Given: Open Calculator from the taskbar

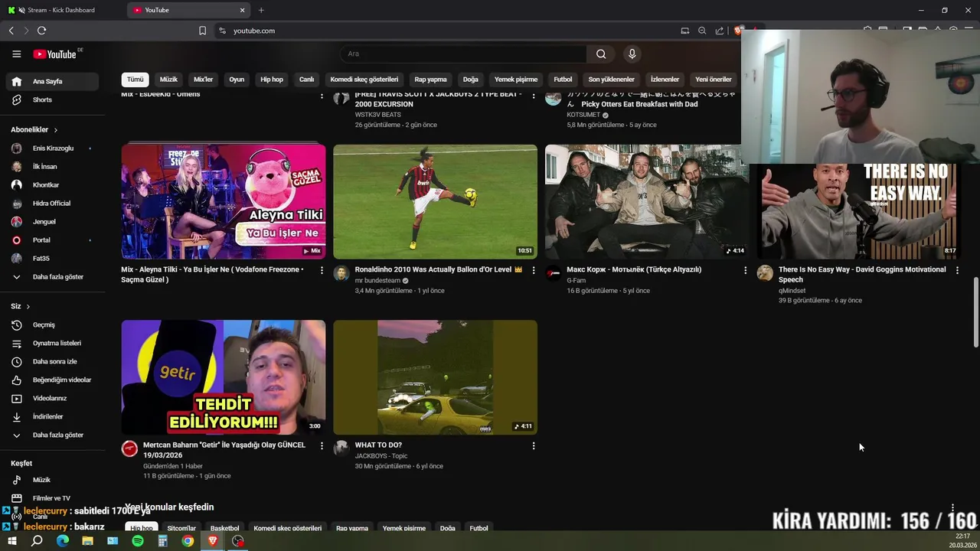Looking at the screenshot, I should click(x=162, y=540).
